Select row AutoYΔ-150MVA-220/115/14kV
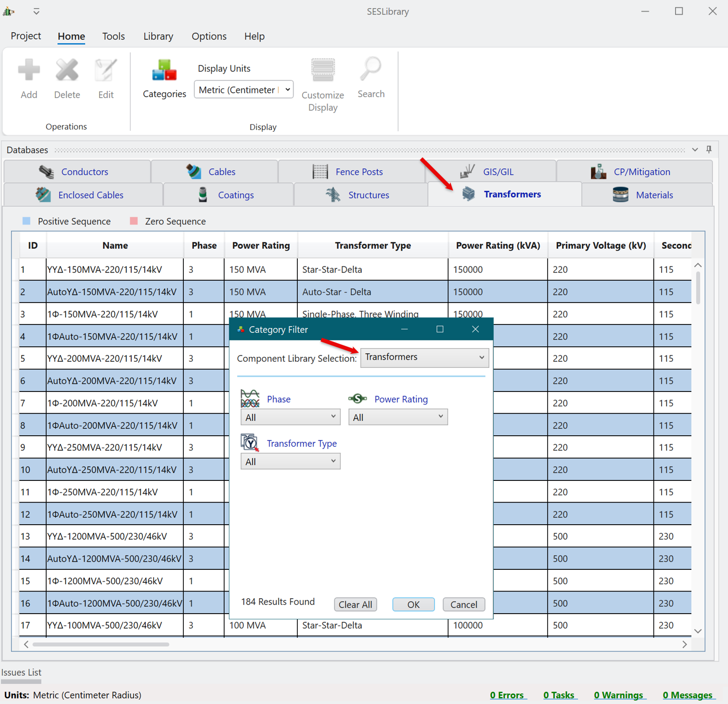The width and height of the screenshot is (728, 704). [x=355, y=291]
